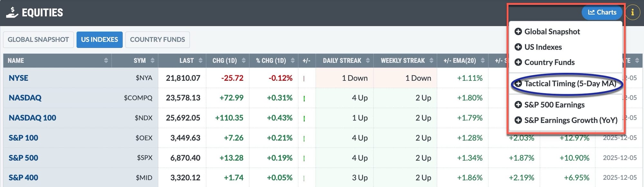Click the NYSE index name link
The height and width of the screenshot is (187, 644).
coord(18,78)
